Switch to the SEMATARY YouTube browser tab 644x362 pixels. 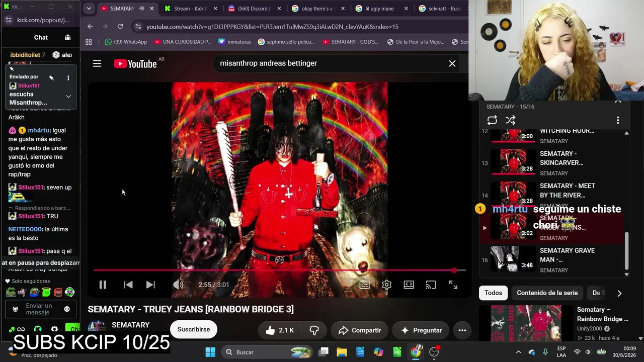(121, 9)
